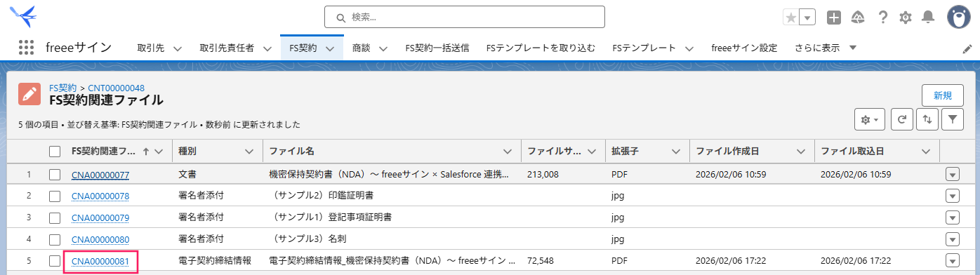Open the 種別 column menu chevron

coord(249,151)
